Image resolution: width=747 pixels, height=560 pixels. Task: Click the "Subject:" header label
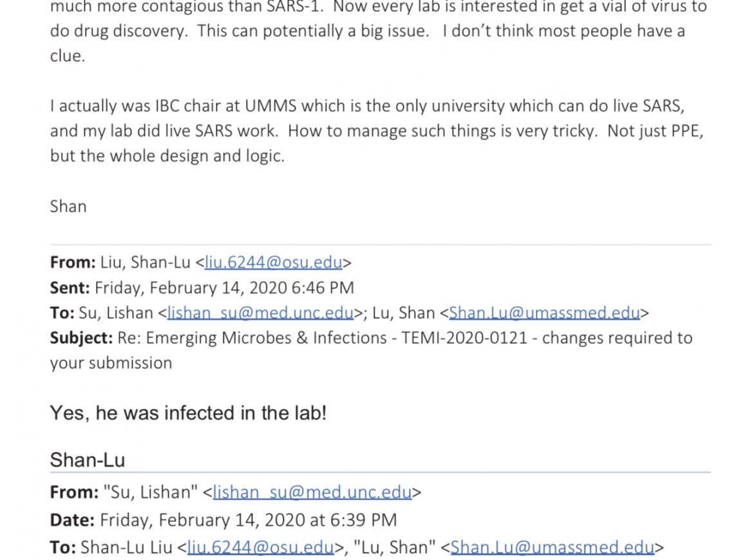click(x=82, y=338)
